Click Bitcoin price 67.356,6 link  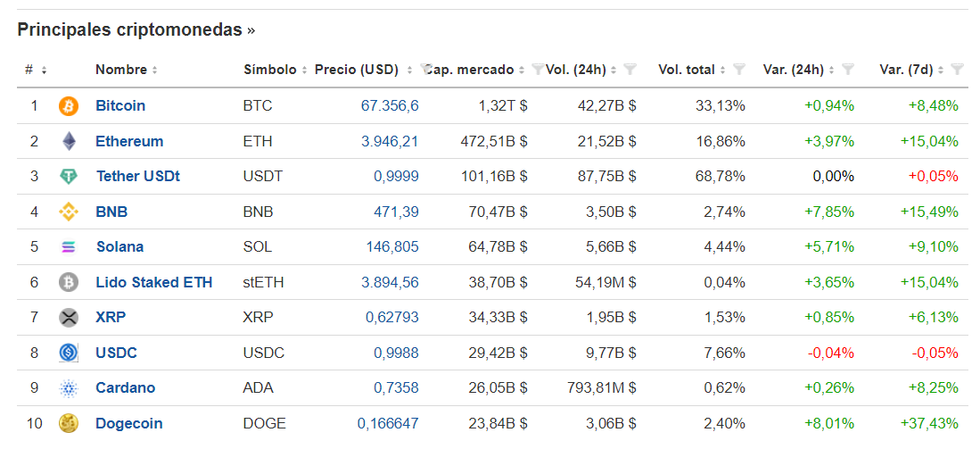[x=390, y=105]
